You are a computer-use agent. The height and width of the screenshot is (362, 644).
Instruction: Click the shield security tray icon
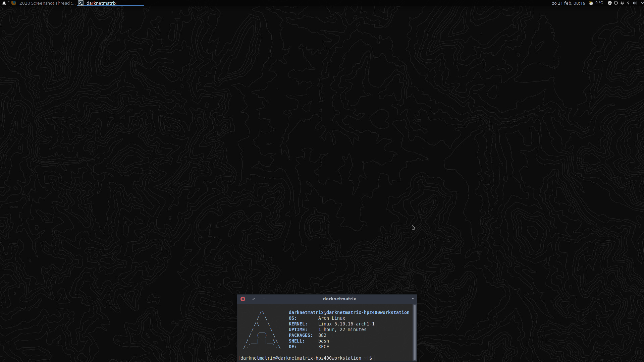coord(609,3)
